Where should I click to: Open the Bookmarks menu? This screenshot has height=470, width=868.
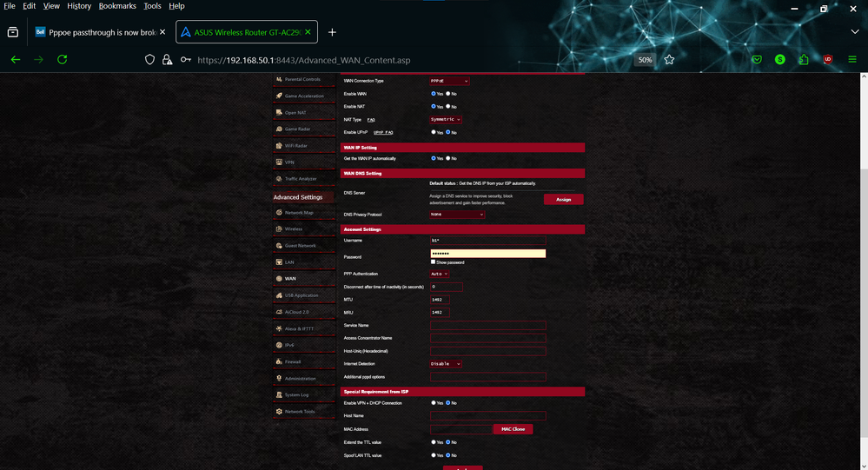click(x=117, y=6)
